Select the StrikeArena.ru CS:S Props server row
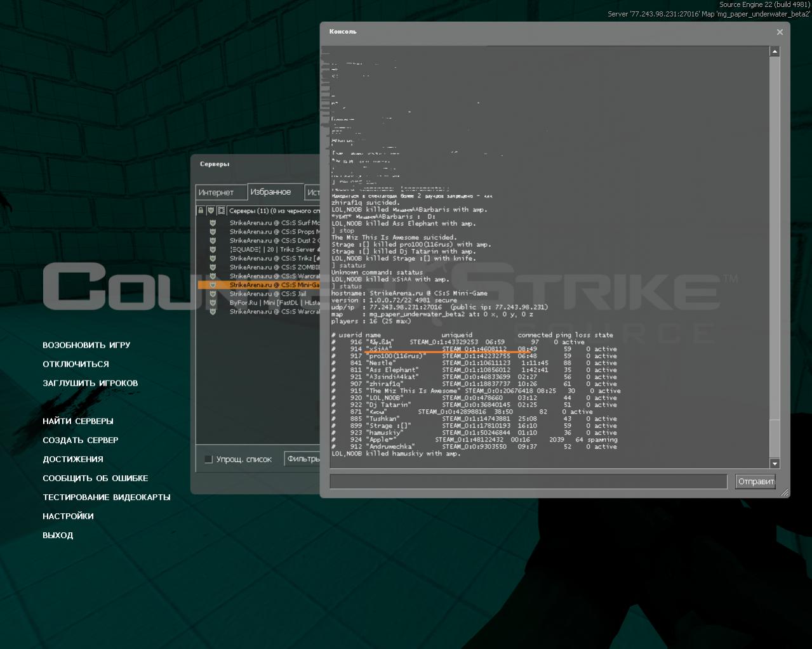812x649 pixels. pyautogui.click(x=259, y=232)
